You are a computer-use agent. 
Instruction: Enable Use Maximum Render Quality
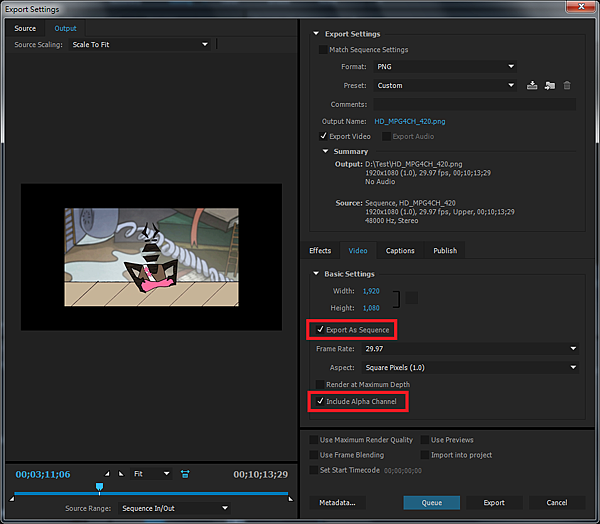(313, 440)
